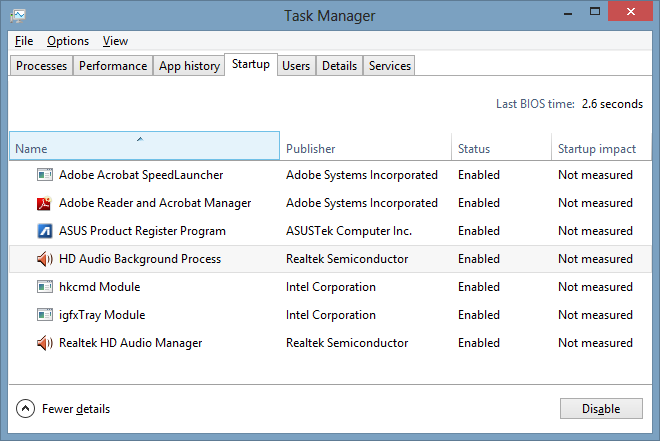Screen dimensions: 660x441
Task: Click the Adobe Reader and Acrobat Manager icon
Action: click(x=44, y=203)
